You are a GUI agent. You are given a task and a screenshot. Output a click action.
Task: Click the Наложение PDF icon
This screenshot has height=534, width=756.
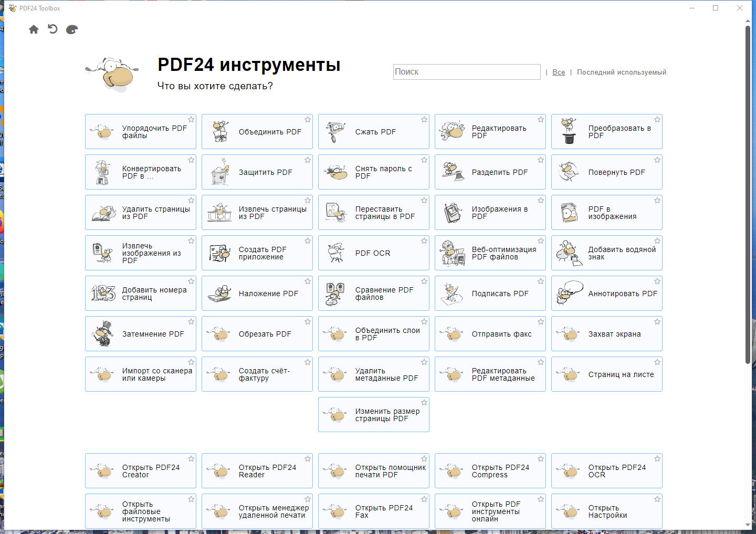(x=220, y=294)
